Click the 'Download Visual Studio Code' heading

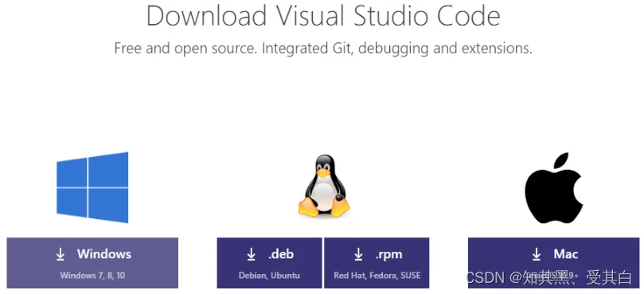323,16
